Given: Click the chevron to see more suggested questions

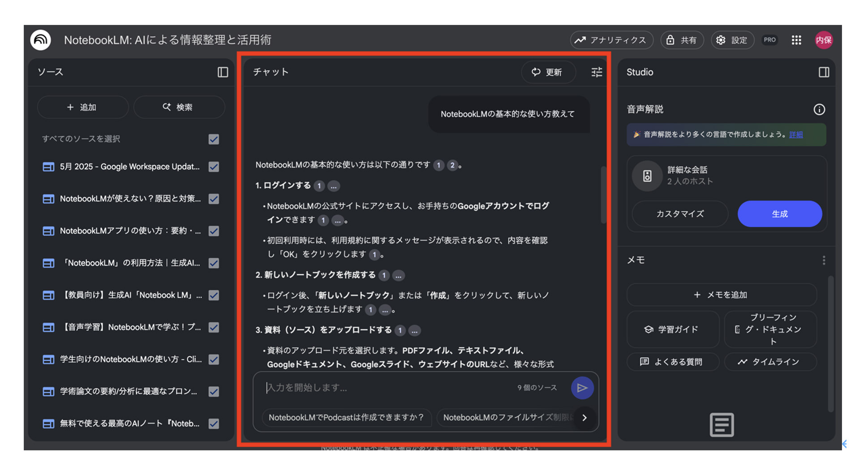Looking at the screenshot, I should point(584,418).
